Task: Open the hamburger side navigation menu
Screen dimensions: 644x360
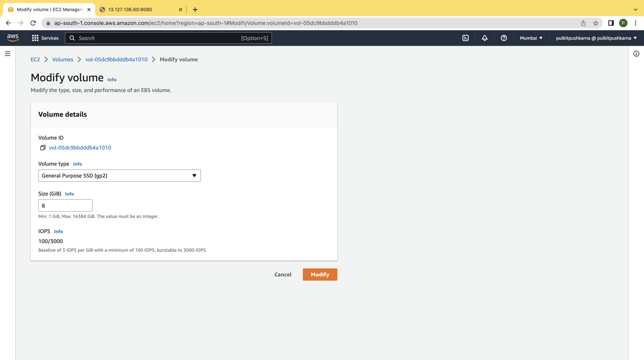Action: click(x=8, y=54)
